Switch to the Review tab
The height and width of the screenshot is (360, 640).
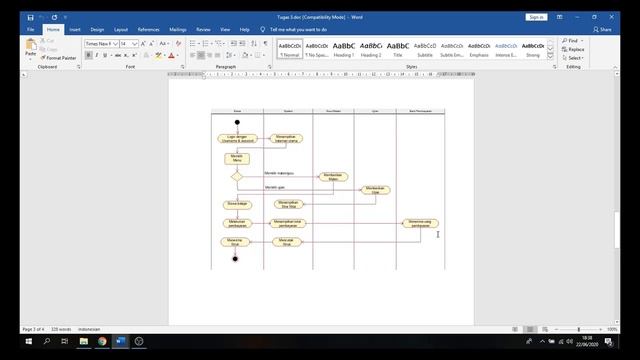[203, 29]
